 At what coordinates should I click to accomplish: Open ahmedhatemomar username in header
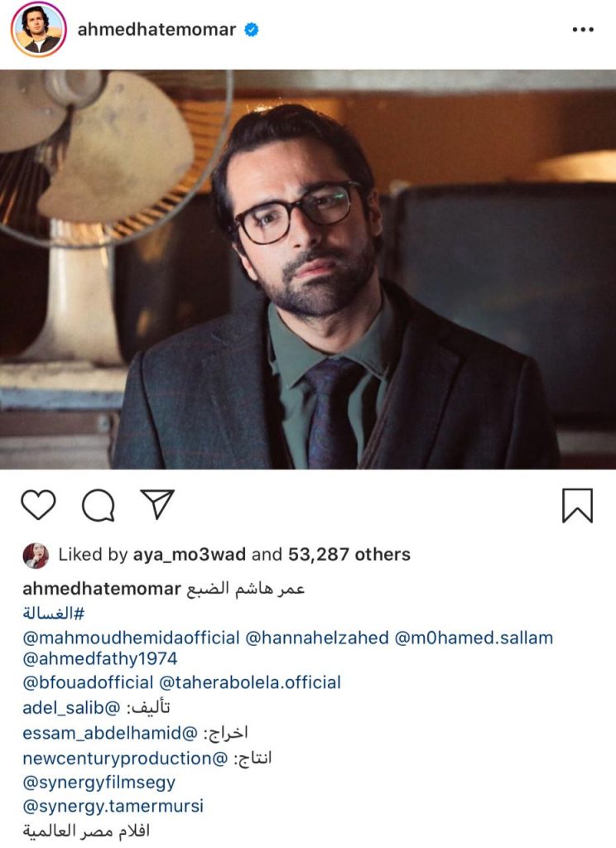click(x=156, y=29)
